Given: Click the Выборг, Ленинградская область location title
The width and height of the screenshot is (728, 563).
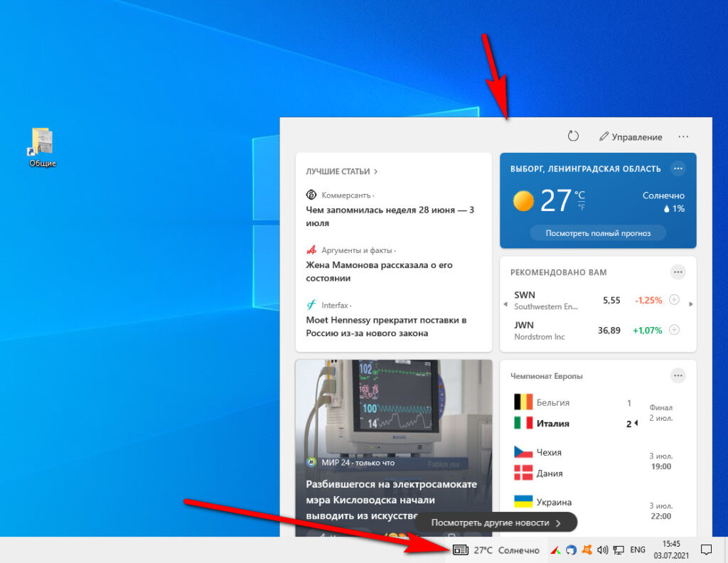Looking at the screenshot, I should 586,169.
